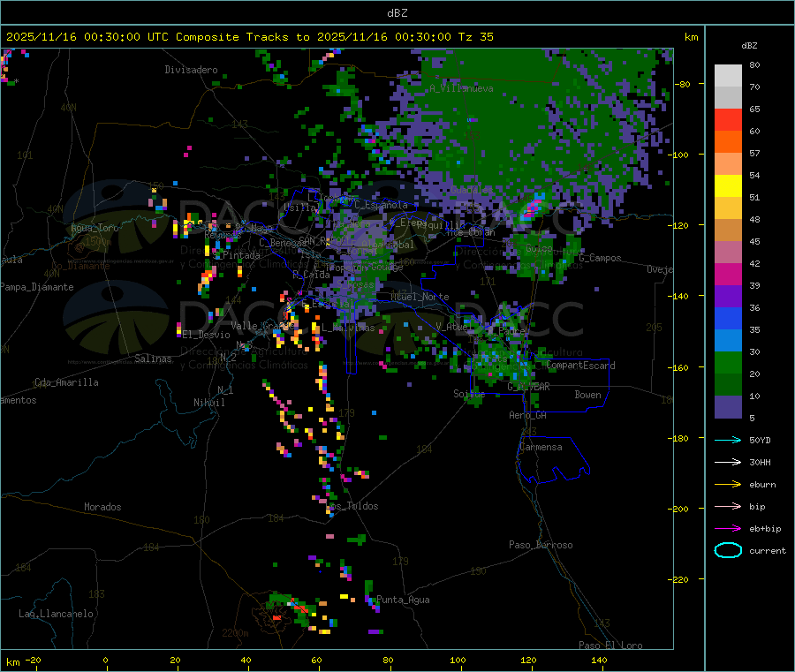This screenshot has height=672, width=795.
Task: Click the 'Aero_GH' map label
Action: (x=527, y=415)
